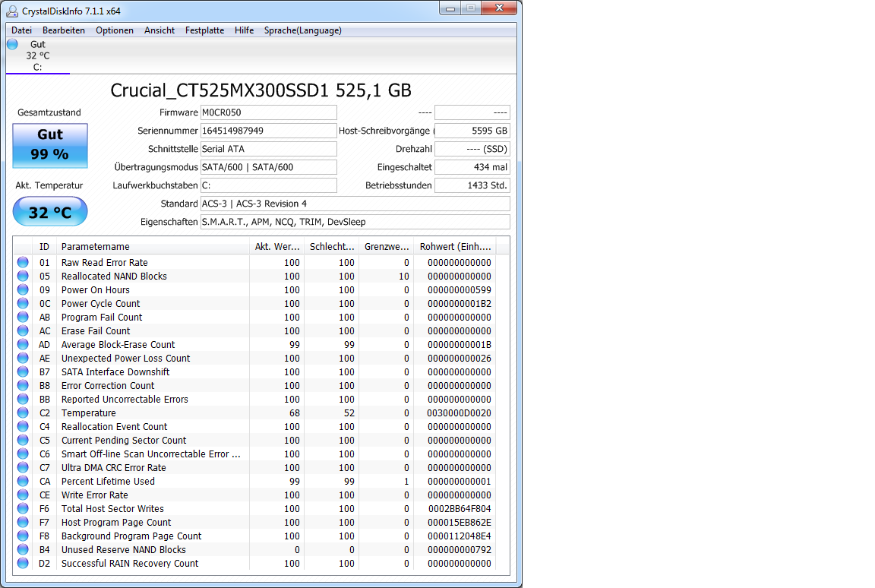Click status orb for Percent Lifetime Used

coord(23,481)
